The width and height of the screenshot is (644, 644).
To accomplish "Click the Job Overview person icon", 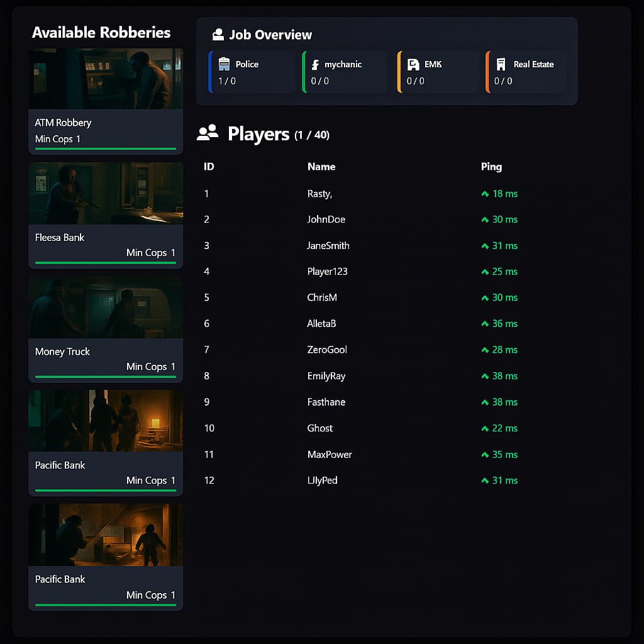I will tap(218, 35).
